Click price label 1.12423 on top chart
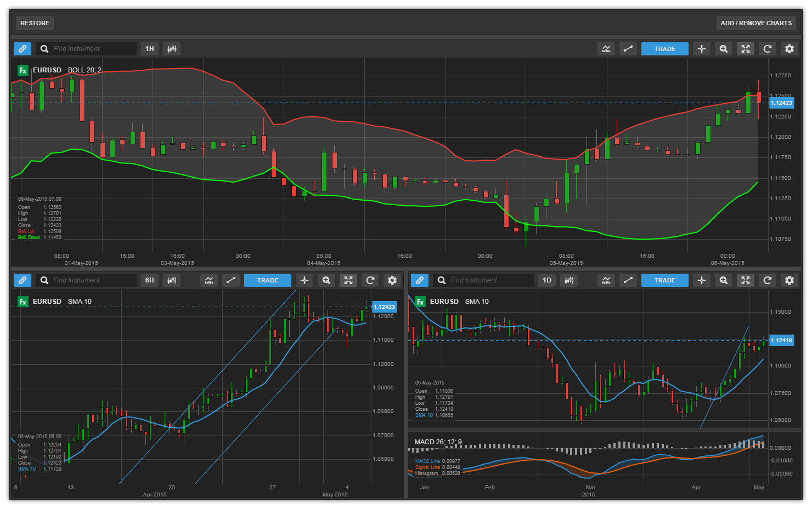This screenshot has height=509, width=812. 781,103
